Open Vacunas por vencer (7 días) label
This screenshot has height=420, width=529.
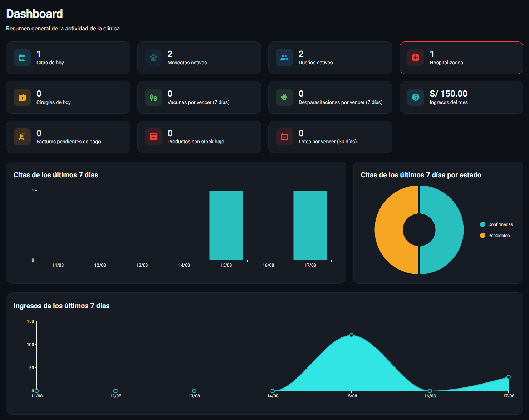click(199, 102)
